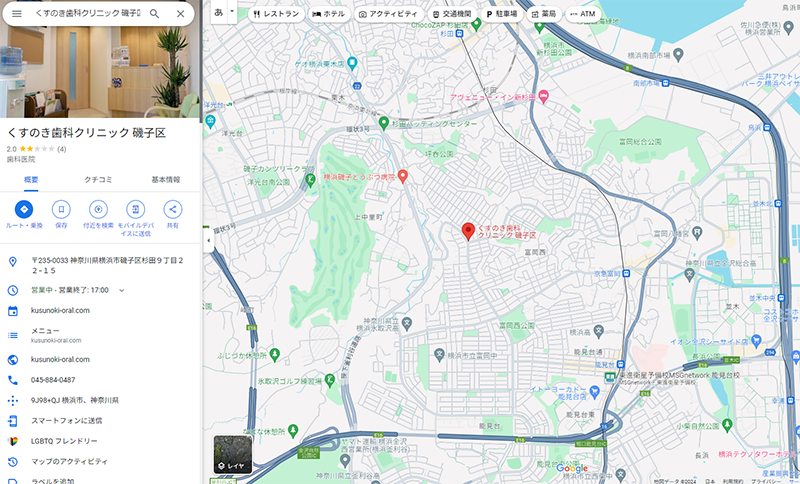800x484 pixels.
Task: Filter map by 駐車場 parking chip
Action: click(501, 14)
